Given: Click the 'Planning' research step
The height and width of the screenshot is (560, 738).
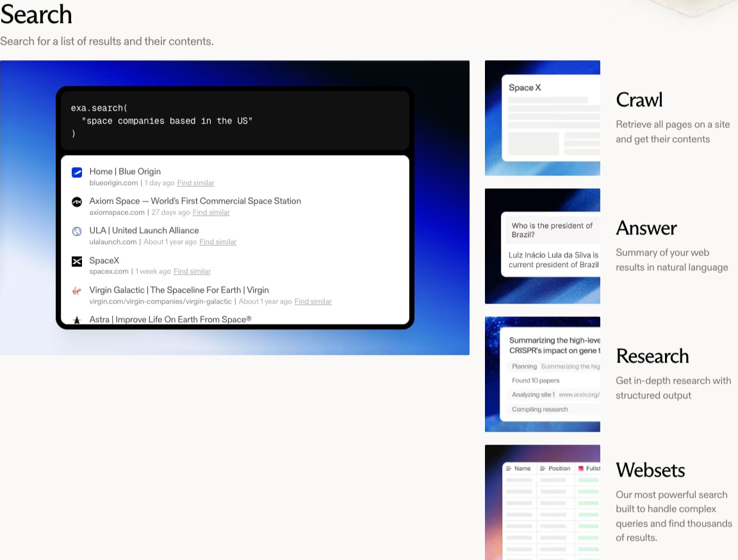Looking at the screenshot, I should (524, 366).
